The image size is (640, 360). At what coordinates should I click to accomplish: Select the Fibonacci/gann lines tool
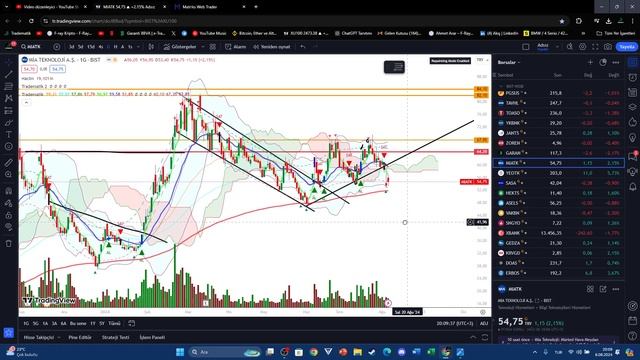coord(9,87)
